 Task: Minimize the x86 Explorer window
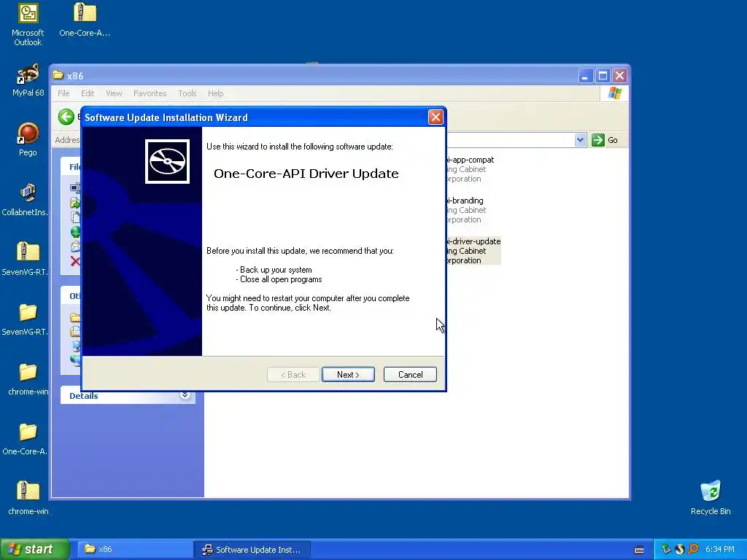586,75
